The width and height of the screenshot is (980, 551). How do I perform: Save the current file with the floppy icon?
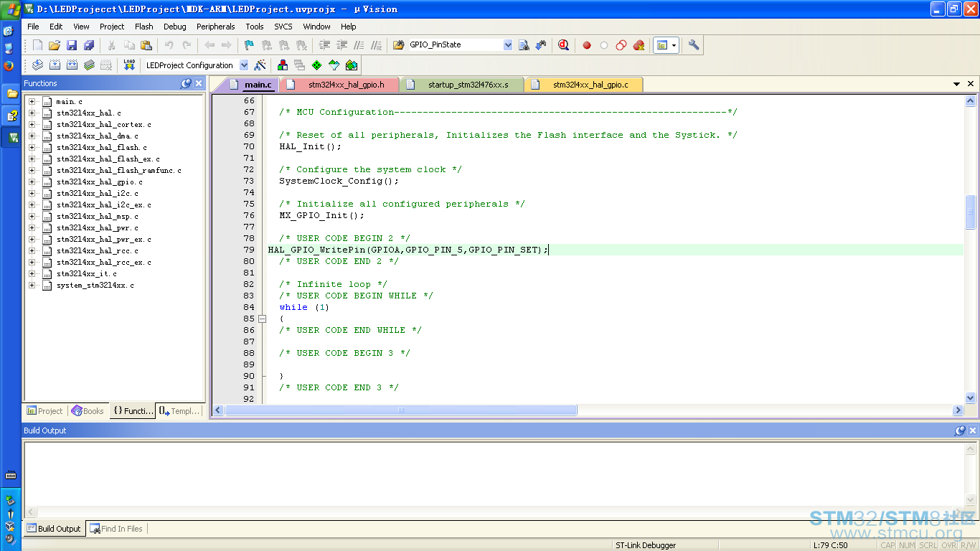pos(72,45)
